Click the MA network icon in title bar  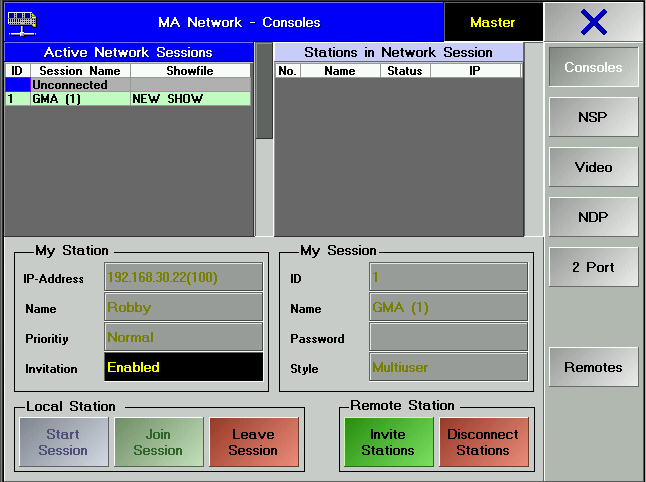coord(22,21)
